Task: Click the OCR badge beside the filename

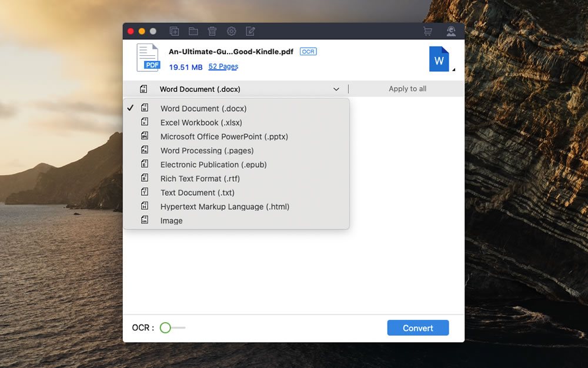Action: pyautogui.click(x=308, y=52)
